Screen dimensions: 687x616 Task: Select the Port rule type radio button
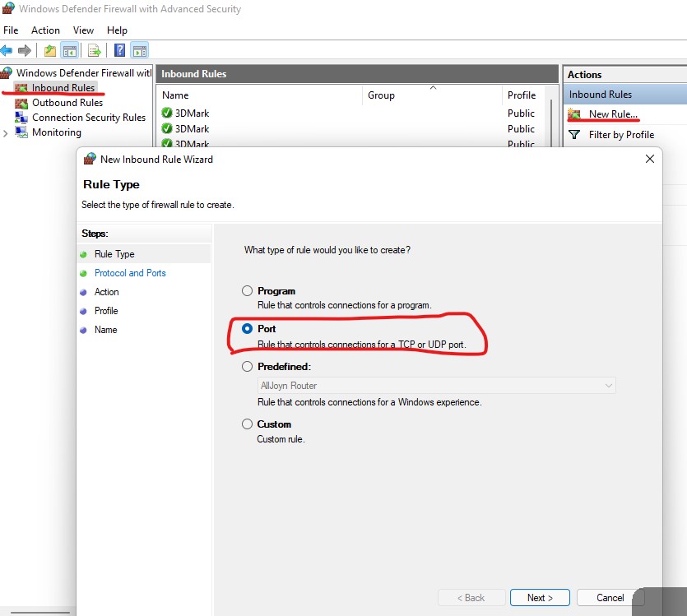point(247,328)
